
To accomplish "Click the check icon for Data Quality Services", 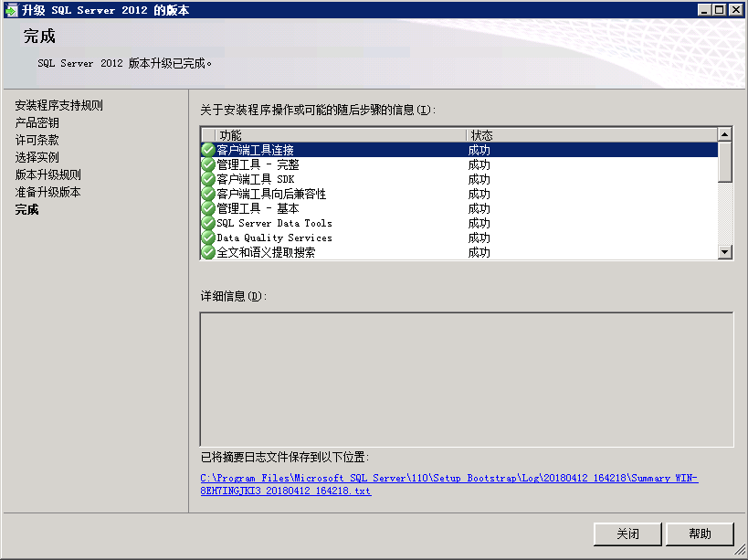I will click(208, 238).
